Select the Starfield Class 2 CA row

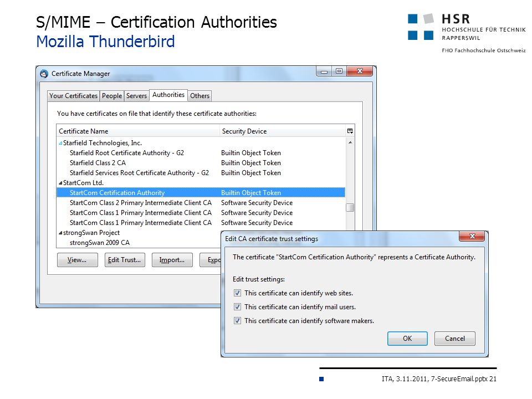click(x=201, y=163)
